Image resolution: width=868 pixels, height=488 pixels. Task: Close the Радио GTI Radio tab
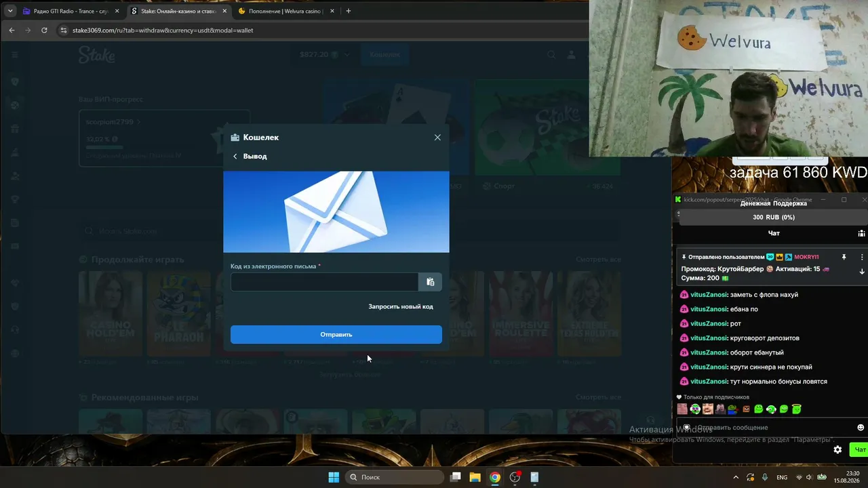pyautogui.click(x=117, y=11)
